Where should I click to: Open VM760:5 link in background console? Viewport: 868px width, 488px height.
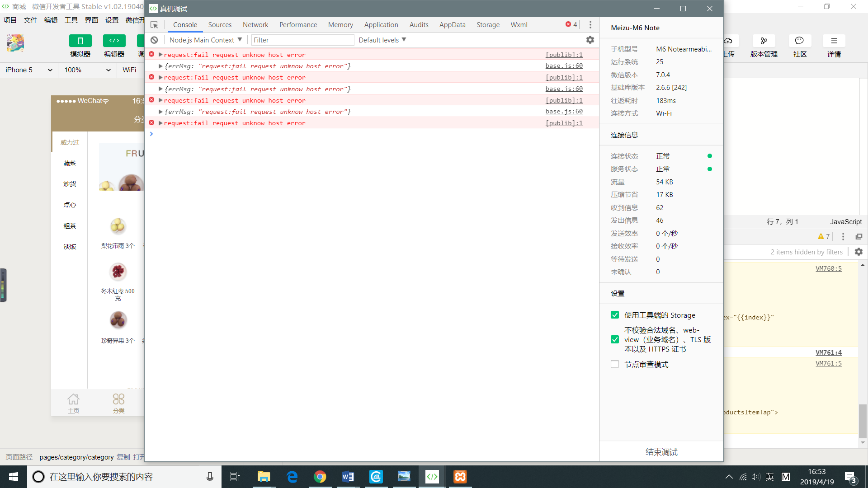pos(828,268)
